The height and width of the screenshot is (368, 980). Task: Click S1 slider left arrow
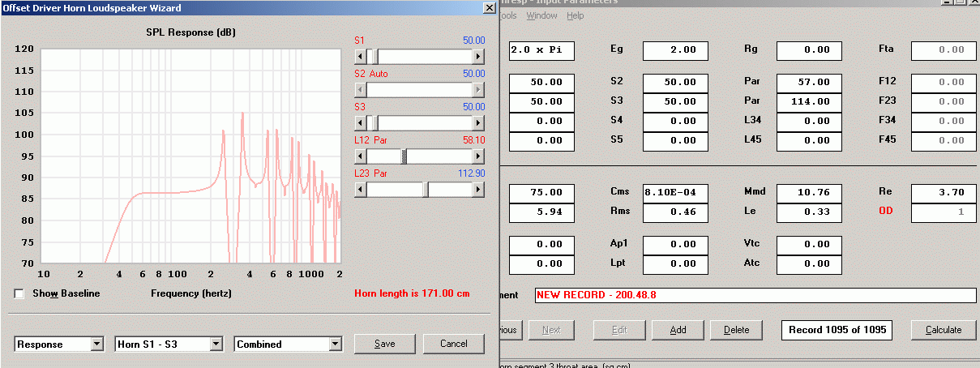pos(361,57)
